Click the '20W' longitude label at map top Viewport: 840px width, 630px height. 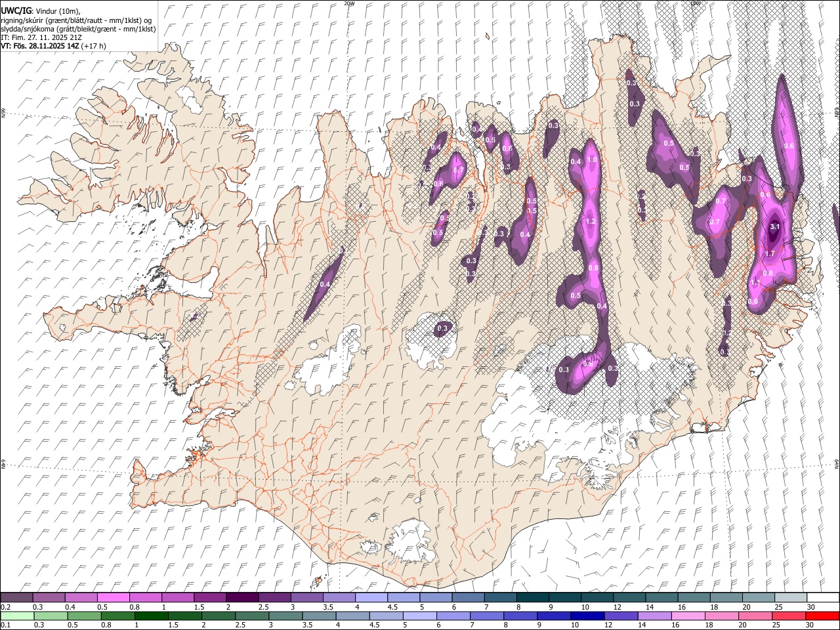click(x=350, y=4)
